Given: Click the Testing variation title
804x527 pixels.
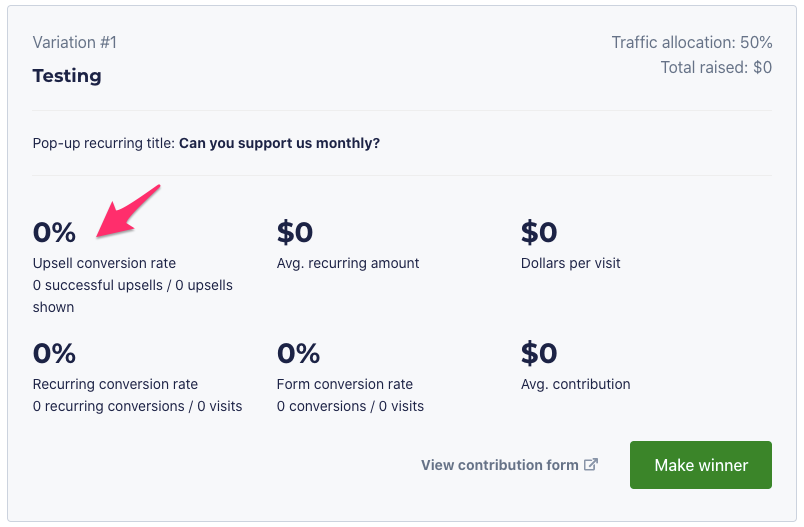Looking at the screenshot, I should [67, 75].
